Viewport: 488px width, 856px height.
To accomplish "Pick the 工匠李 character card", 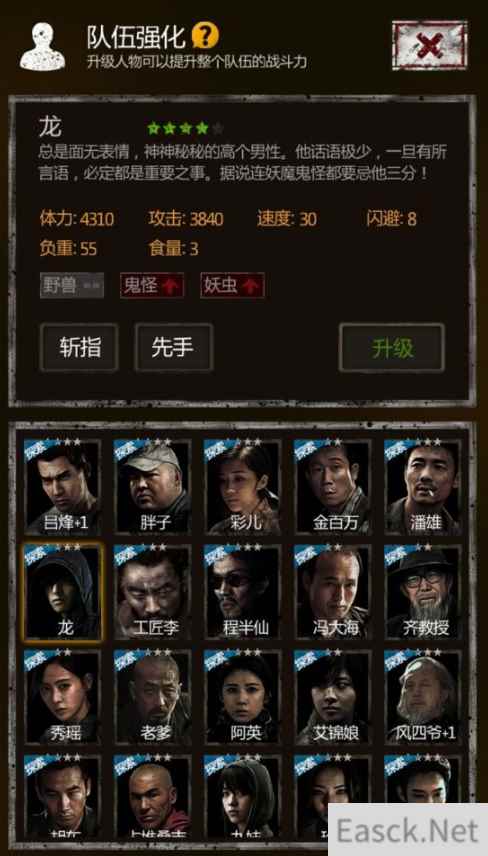I will coord(153,592).
